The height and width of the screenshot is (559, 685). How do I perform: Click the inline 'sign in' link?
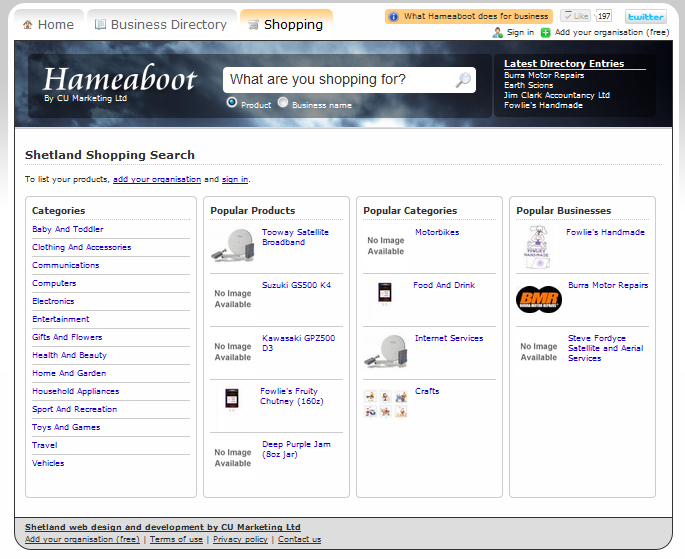(x=235, y=179)
